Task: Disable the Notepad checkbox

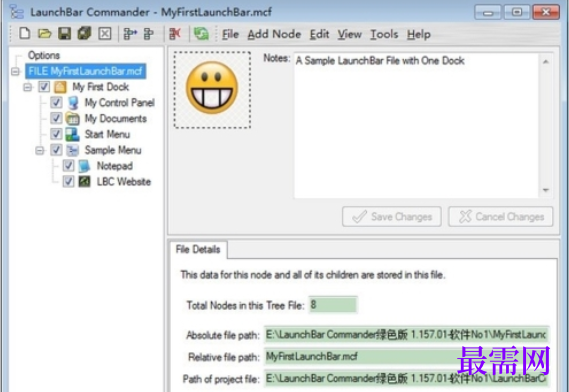Action: point(69,166)
